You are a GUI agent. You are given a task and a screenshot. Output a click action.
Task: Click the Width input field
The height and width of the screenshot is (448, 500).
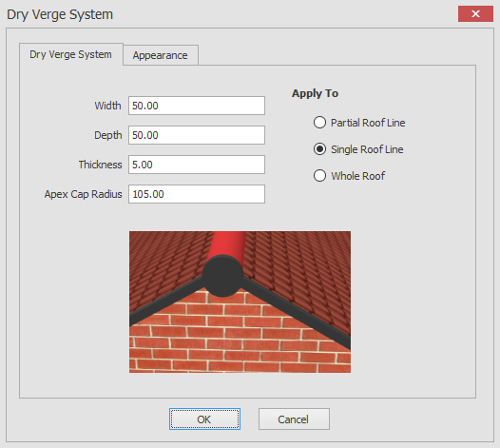click(197, 106)
